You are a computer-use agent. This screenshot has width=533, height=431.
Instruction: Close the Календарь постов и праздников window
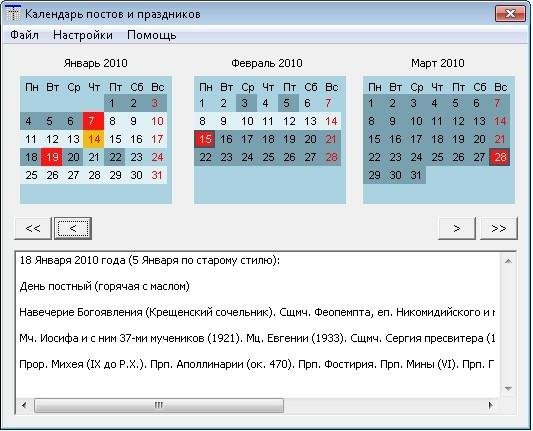point(510,14)
